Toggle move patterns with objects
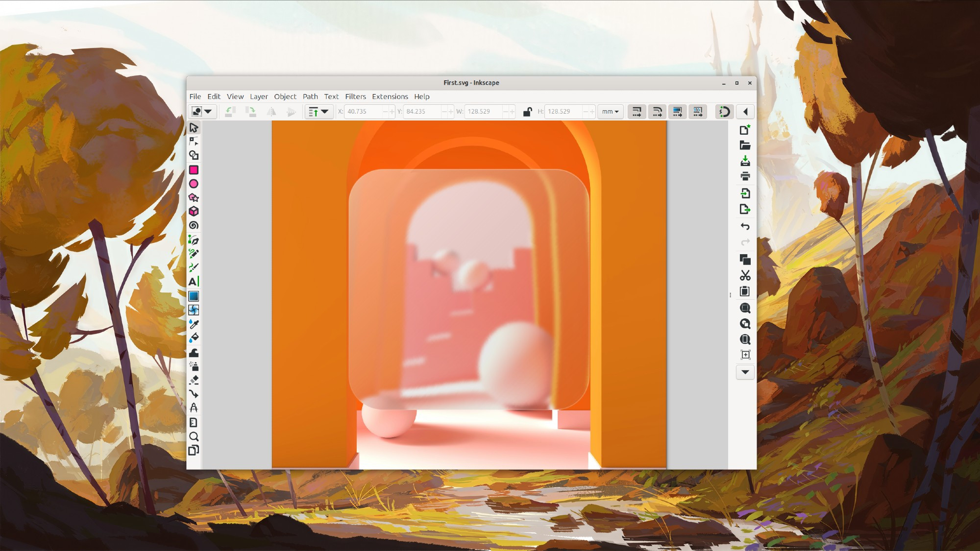The image size is (980, 551). [x=698, y=112]
